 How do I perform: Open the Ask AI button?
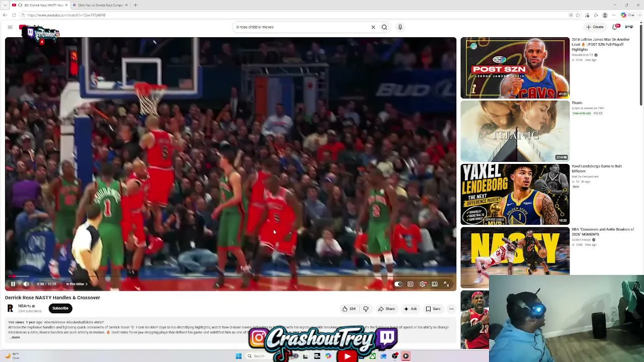[411, 309]
